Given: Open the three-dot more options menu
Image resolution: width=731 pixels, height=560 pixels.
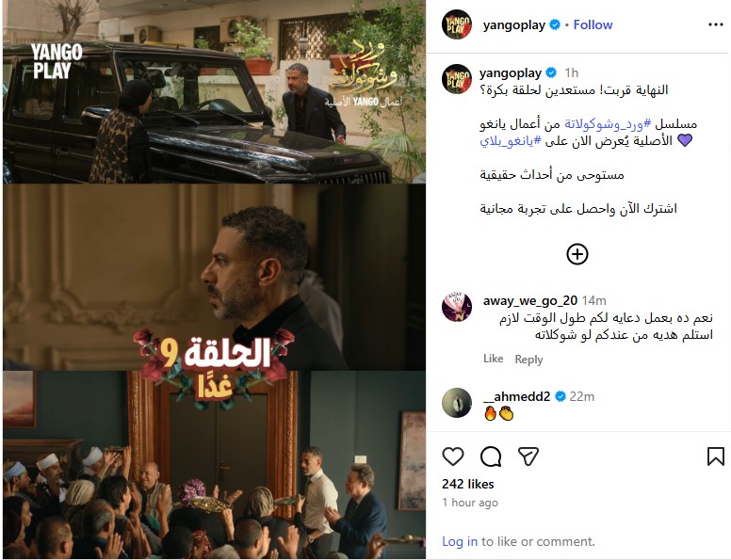Looking at the screenshot, I should tap(715, 24).
